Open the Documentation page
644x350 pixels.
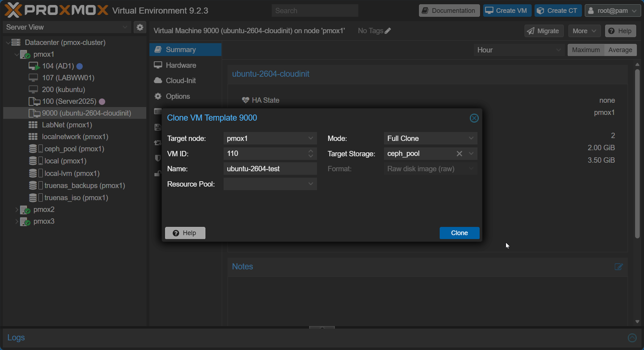click(x=449, y=11)
